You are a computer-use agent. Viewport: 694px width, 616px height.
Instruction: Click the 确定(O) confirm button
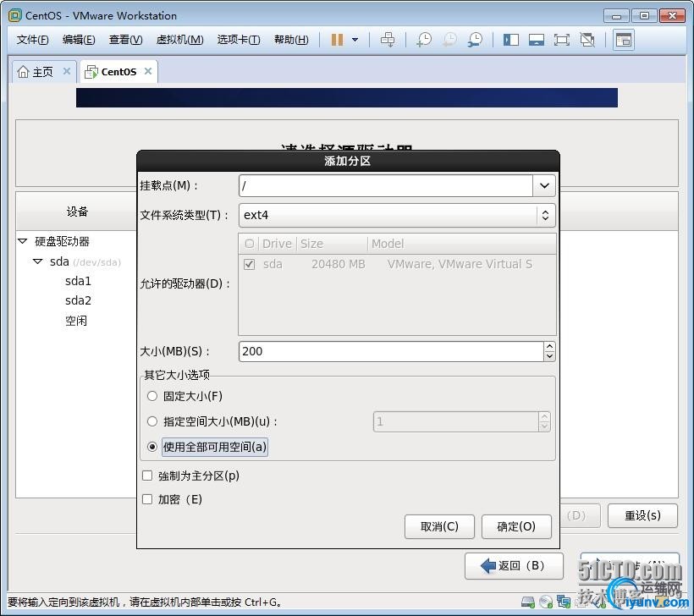[516, 526]
